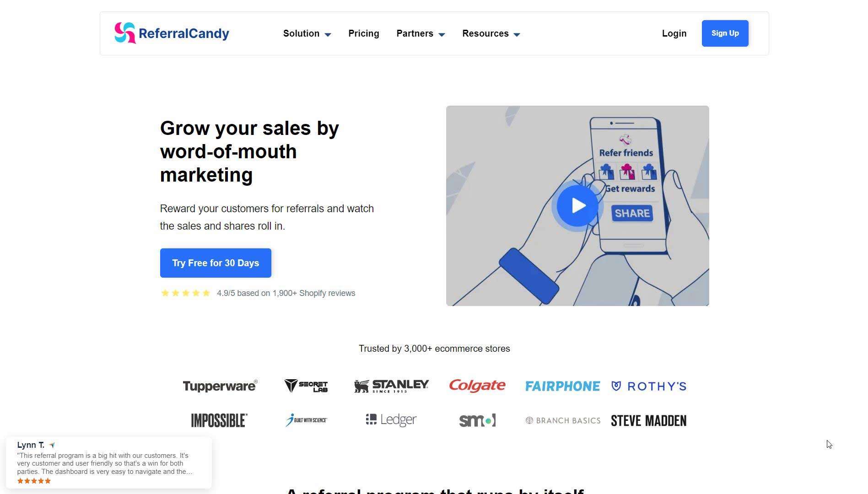
Task: Go to the Pricing page
Action: pyautogui.click(x=363, y=33)
